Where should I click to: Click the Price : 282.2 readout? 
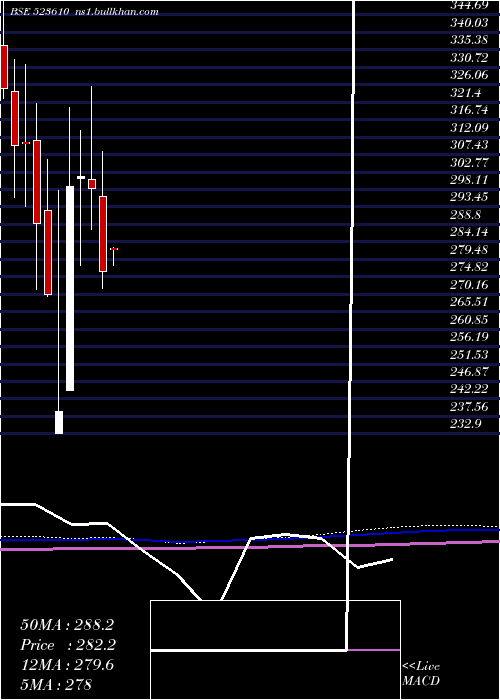pyautogui.click(x=68, y=645)
